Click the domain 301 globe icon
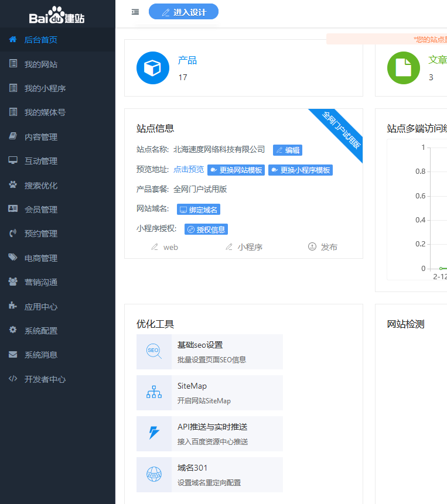 [x=153, y=474]
